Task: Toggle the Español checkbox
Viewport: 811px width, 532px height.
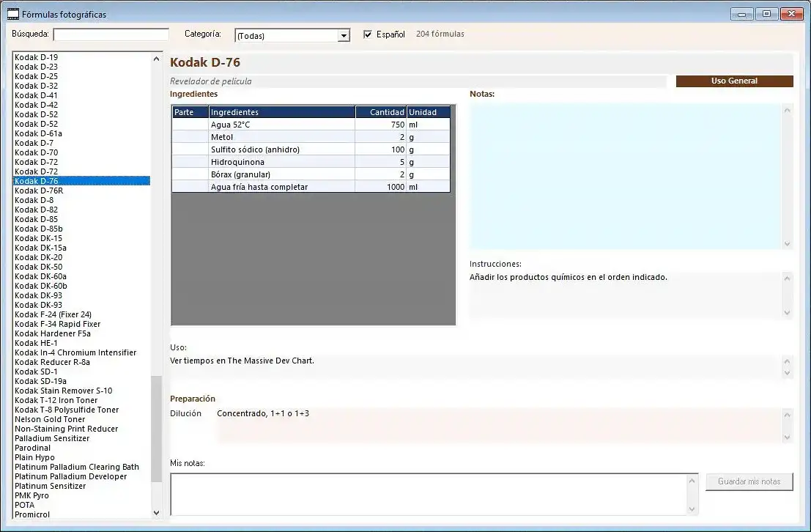Action: coord(368,34)
